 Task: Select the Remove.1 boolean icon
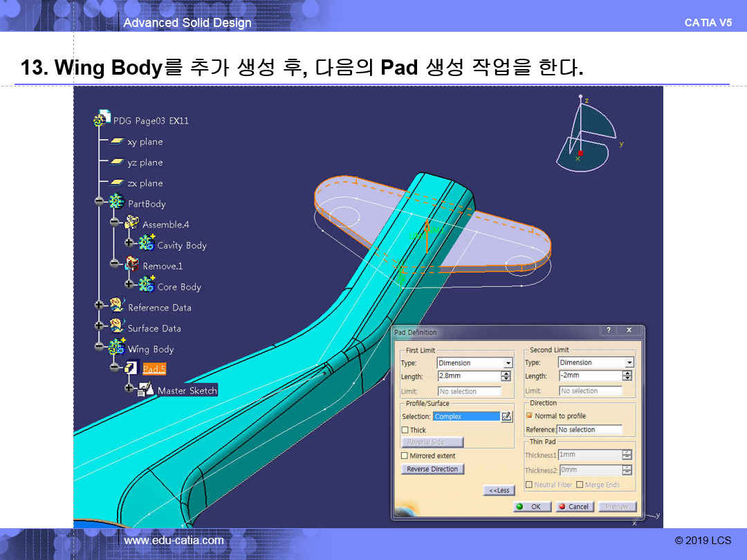[x=131, y=265]
